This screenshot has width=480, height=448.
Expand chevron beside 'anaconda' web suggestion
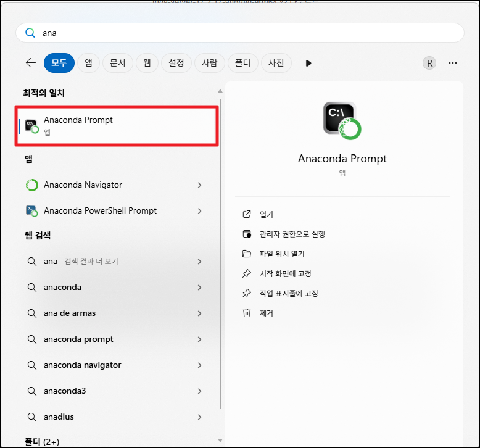(x=199, y=287)
